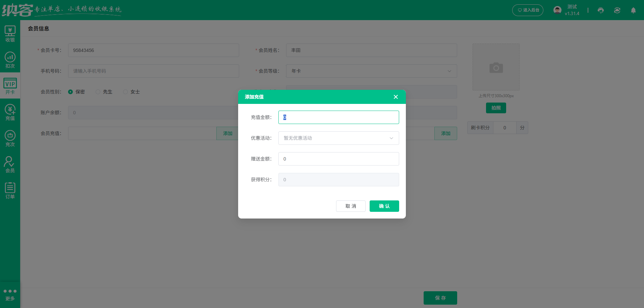Screen dimensions: 644x308
Task: Select the 保密 gender radio button
Action: coord(70,92)
